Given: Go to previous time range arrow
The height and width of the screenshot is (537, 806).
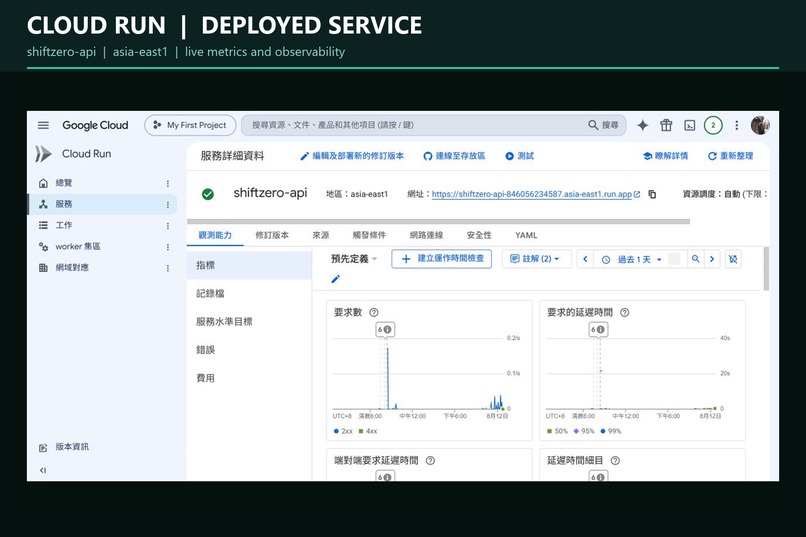Looking at the screenshot, I should pyautogui.click(x=585, y=259).
